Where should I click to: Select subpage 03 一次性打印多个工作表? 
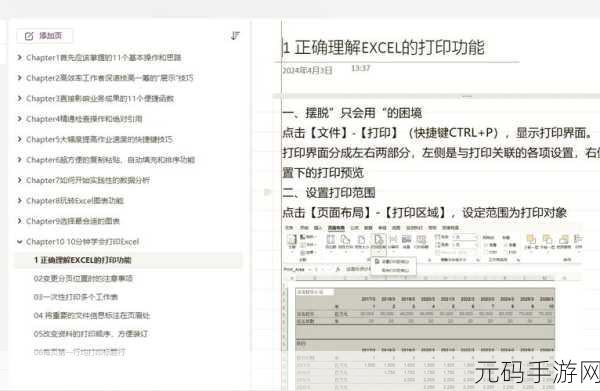click(x=76, y=297)
